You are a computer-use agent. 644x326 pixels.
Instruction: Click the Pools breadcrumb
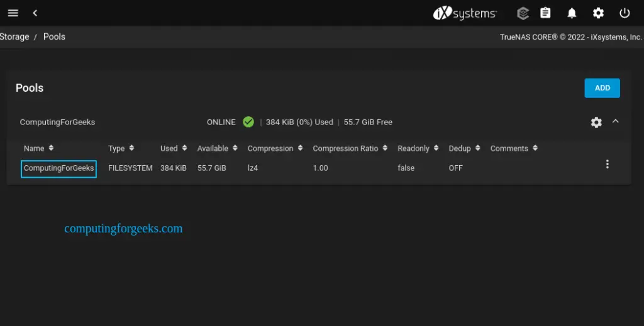click(x=54, y=36)
